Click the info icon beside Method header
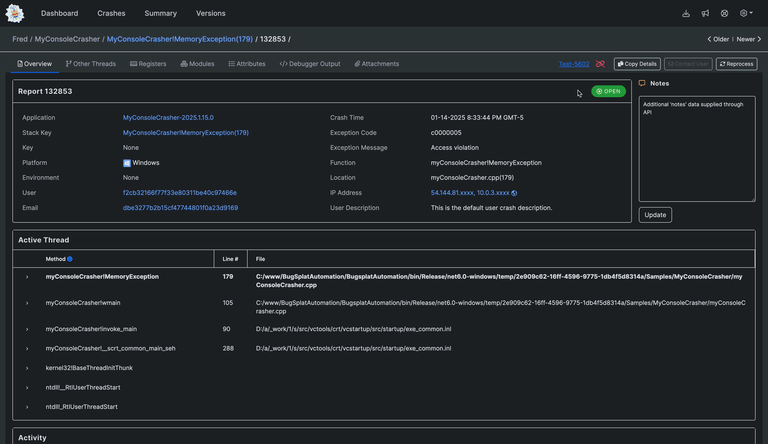The width and height of the screenshot is (768, 444). tap(70, 259)
